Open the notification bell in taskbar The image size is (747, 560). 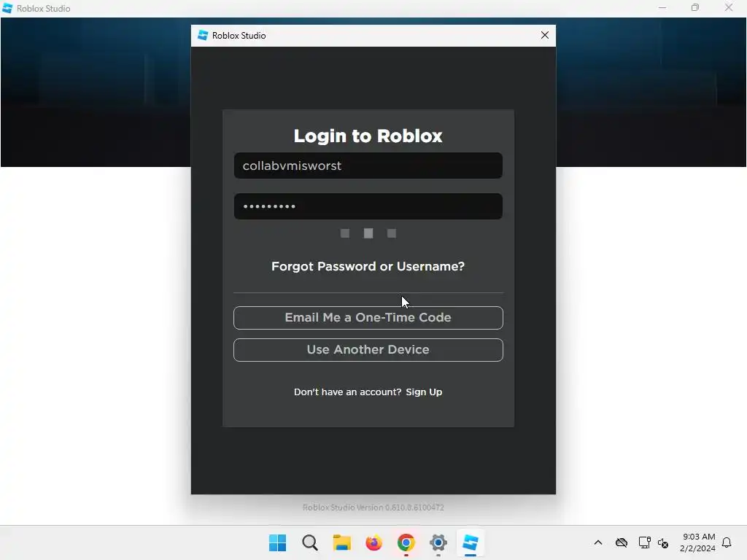click(x=727, y=542)
